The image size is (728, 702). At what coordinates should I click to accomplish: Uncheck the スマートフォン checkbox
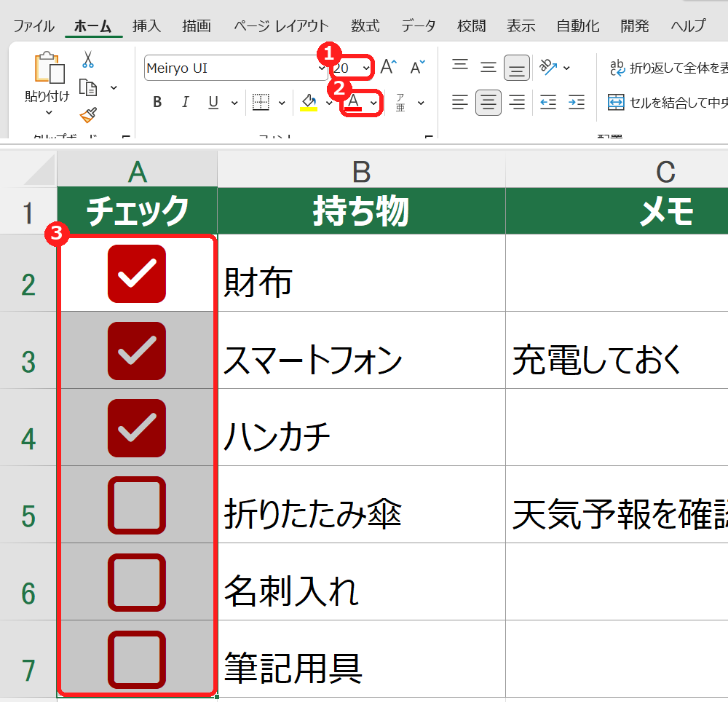pyautogui.click(x=137, y=351)
